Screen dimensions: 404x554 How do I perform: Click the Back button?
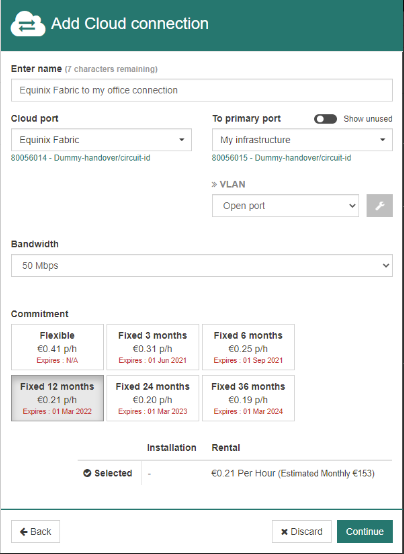pyautogui.click(x=35, y=531)
